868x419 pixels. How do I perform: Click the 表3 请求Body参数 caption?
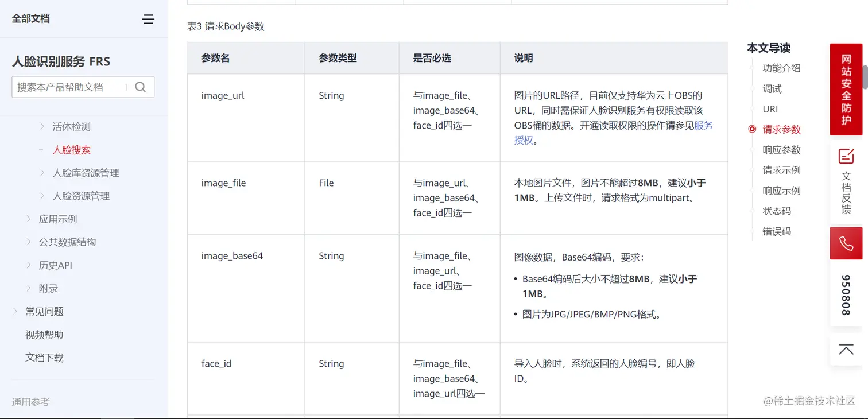(x=226, y=26)
